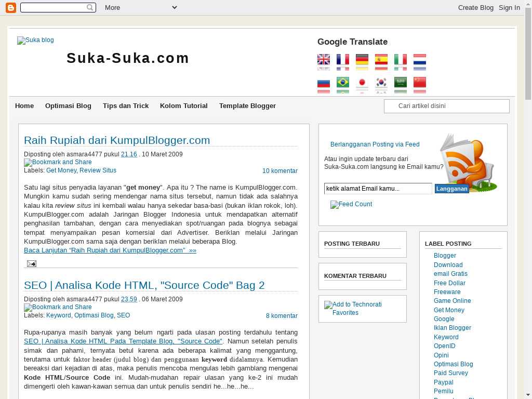
Task: Click the Cari artikel disini search field
Action: (447, 106)
